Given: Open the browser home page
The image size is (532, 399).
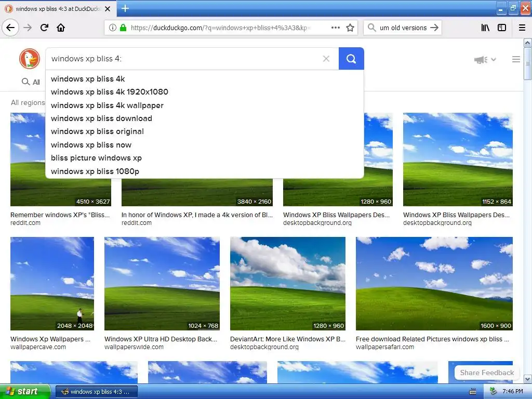Looking at the screenshot, I should pos(61,28).
